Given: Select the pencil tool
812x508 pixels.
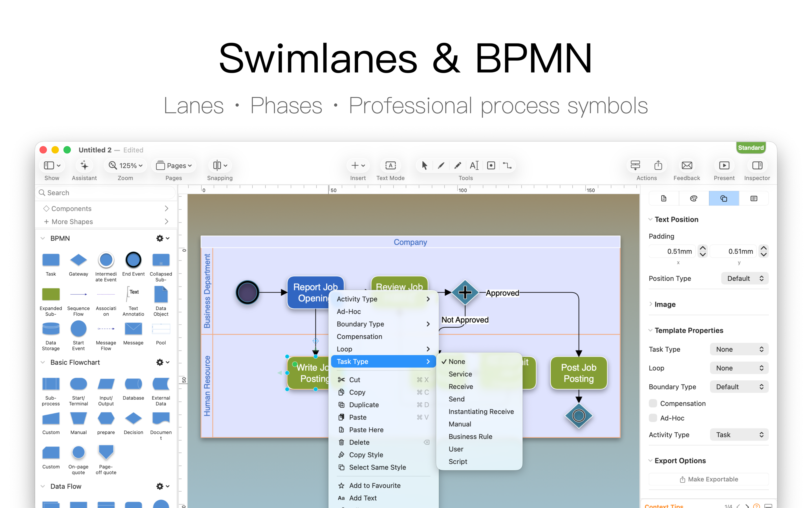Looking at the screenshot, I should tap(457, 166).
